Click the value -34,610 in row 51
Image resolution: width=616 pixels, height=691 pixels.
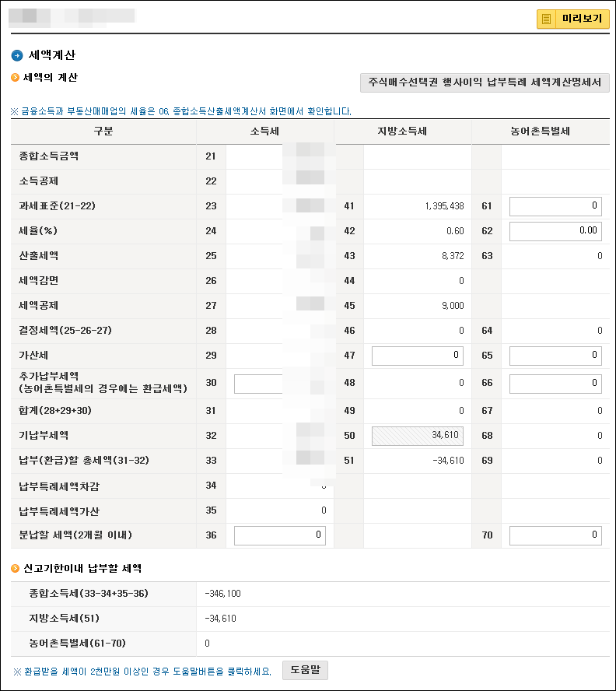pos(448,461)
